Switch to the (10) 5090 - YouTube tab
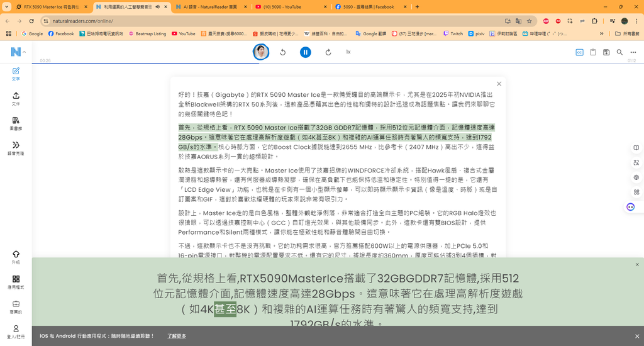This screenshot has width=644, height=346. [291, 7]
